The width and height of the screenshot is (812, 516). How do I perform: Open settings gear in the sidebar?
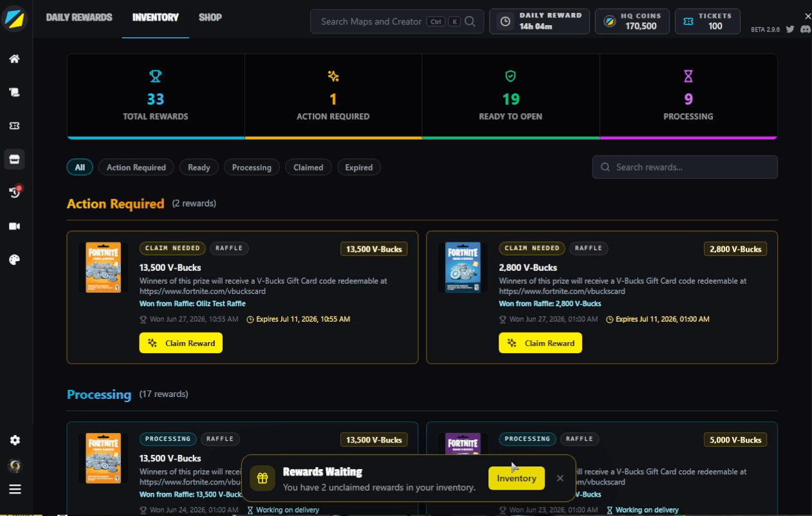pos(15,440)
